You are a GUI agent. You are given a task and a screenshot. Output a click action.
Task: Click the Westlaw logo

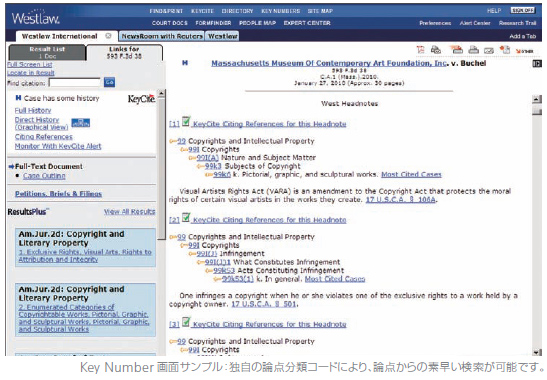point(36,18)
